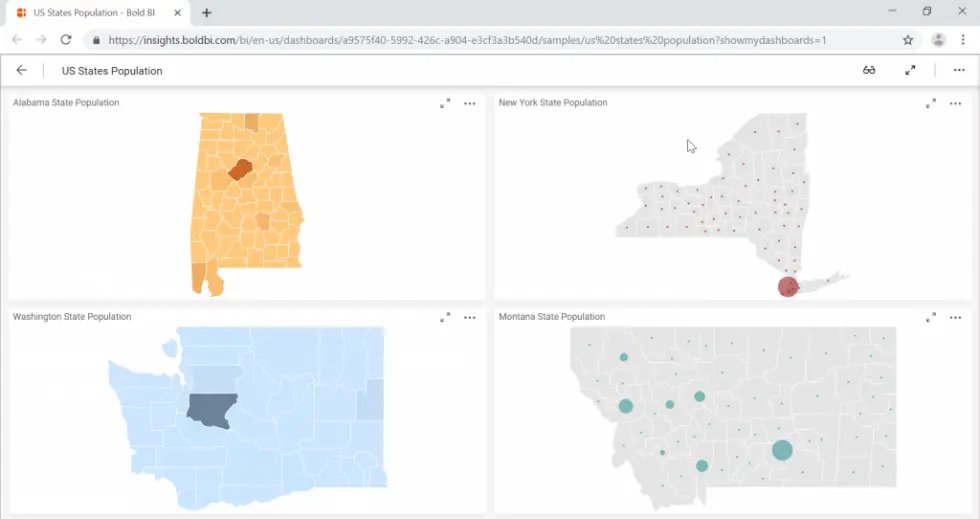Open Montana State Population widget menu
The image size is (980, 519).
(x=955, y=317)
